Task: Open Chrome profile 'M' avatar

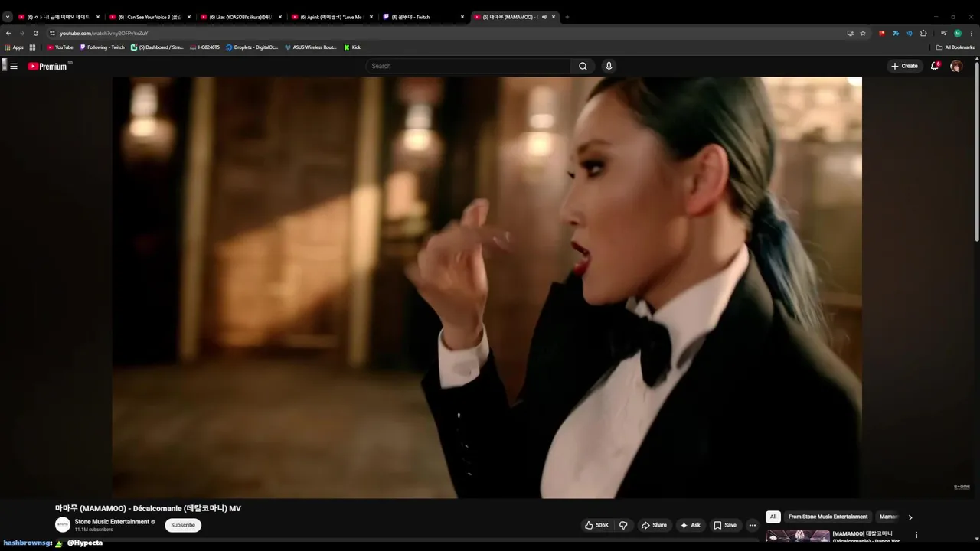Action: click(958, 33)
